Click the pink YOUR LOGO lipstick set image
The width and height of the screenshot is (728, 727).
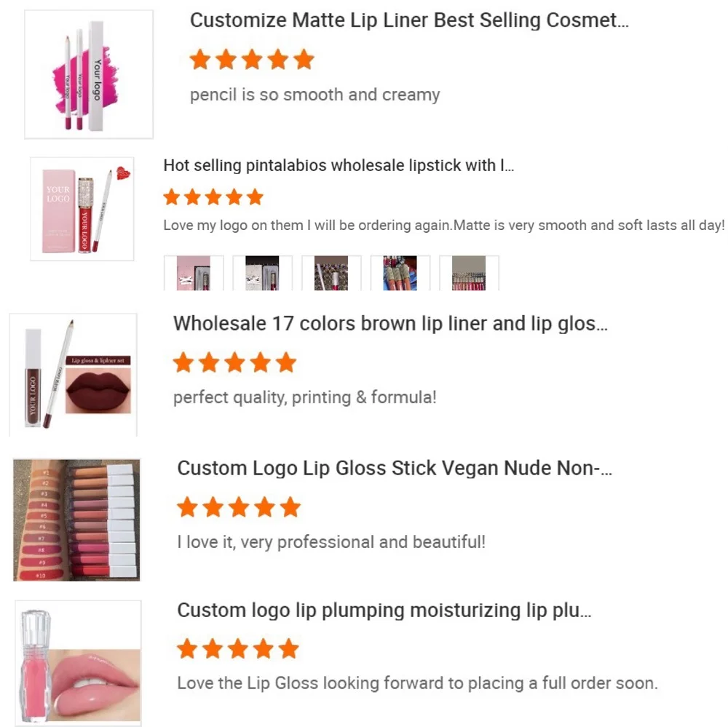coord(82,208)
